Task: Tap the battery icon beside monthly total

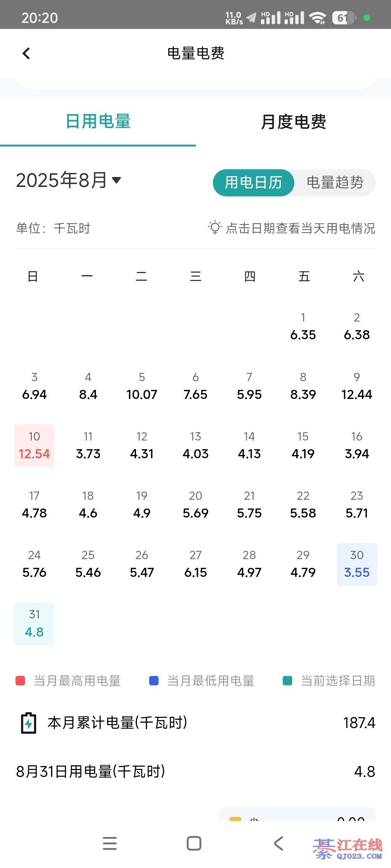Action: coord(29,723)
